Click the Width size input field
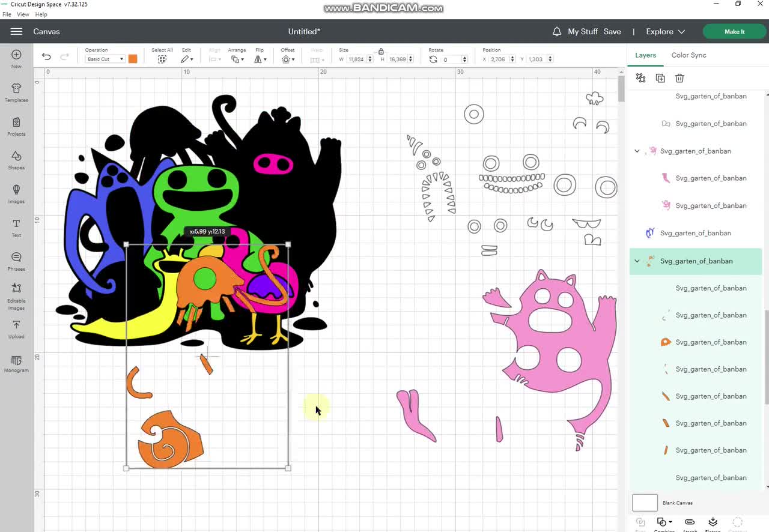 point(356,59)
